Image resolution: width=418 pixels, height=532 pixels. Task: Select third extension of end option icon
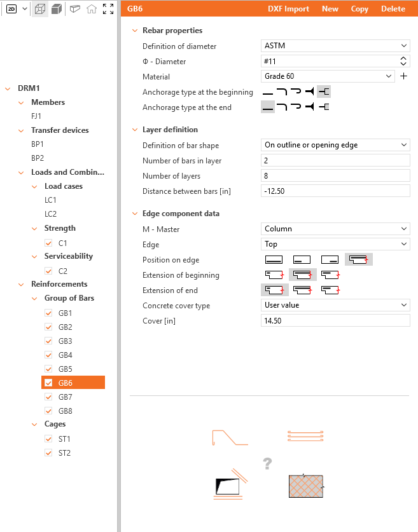pyautogui.click(x=330, y=290)
